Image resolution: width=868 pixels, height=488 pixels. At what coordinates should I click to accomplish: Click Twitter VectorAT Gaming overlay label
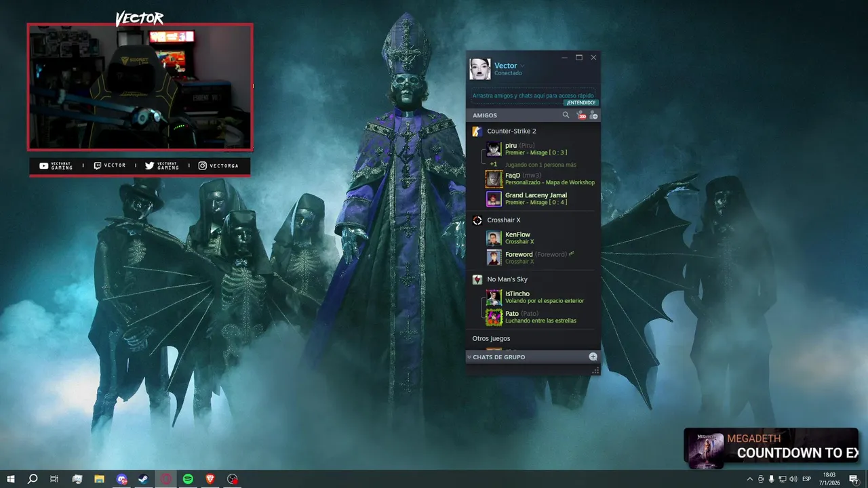point(162,165)
